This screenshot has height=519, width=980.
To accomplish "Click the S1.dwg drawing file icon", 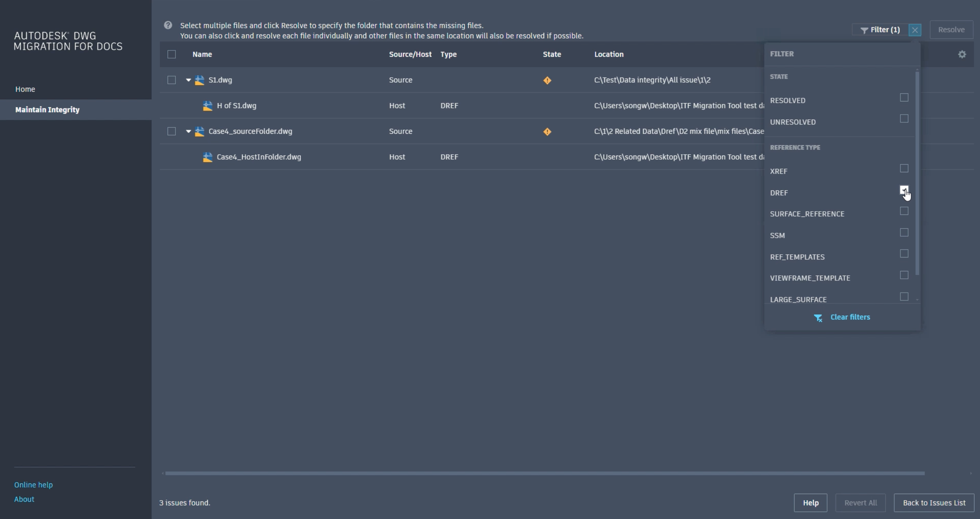I will pos(199,80).
